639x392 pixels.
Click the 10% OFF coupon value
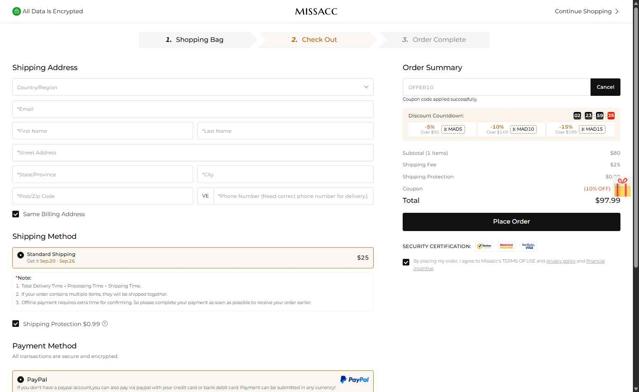pos(597,189)
